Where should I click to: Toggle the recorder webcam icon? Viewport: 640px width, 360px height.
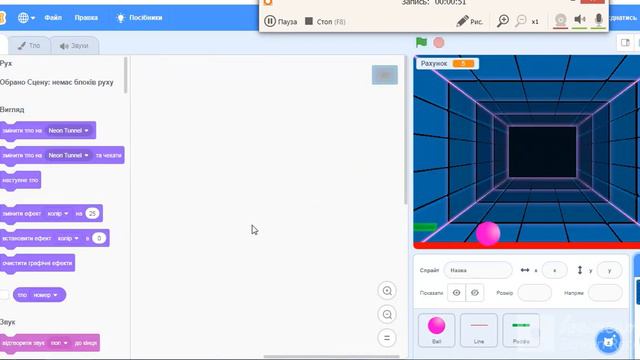tap(560, 20)
